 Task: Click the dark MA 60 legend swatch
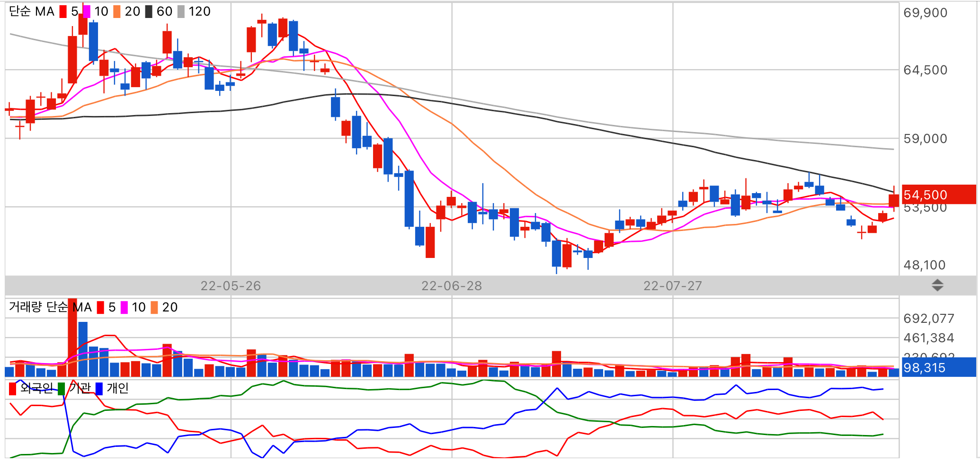coord(149,12)
